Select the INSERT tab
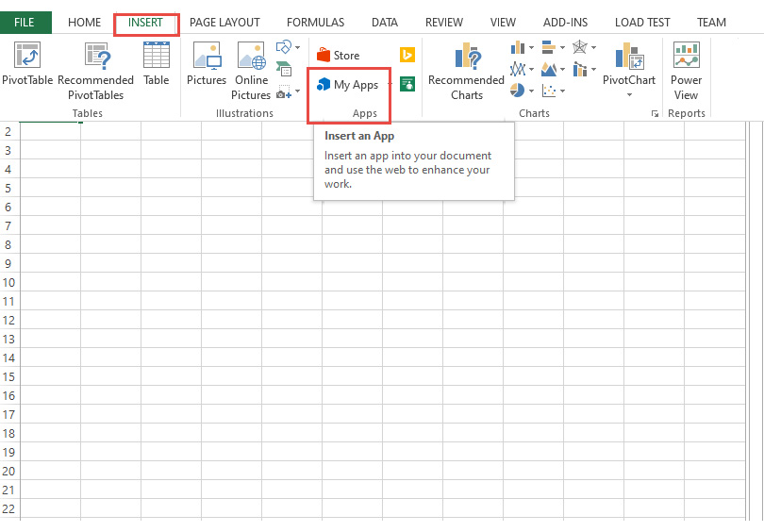The width and height of the screenshot is (764, 532). (145, 23)
